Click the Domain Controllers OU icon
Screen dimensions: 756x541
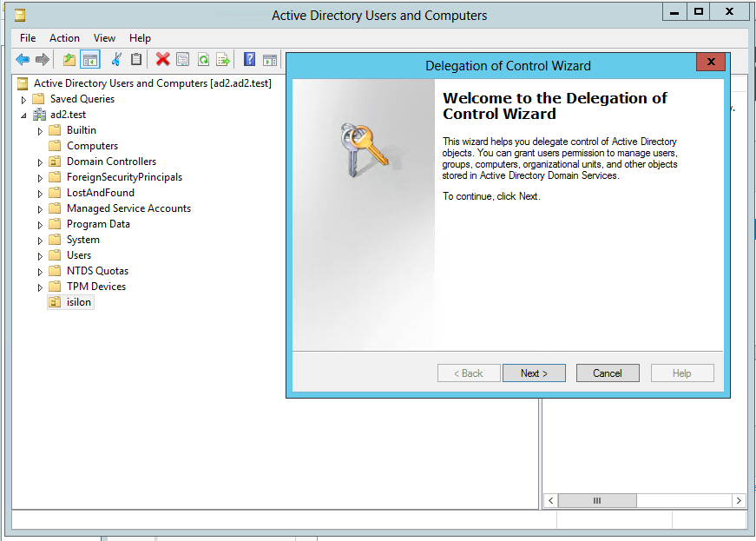coord(55,162)
